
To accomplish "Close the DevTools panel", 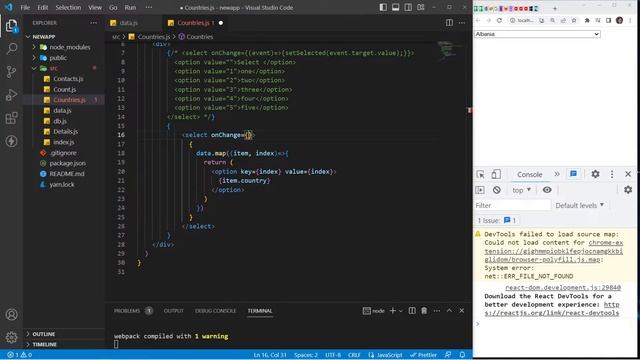I will point(628,174).
